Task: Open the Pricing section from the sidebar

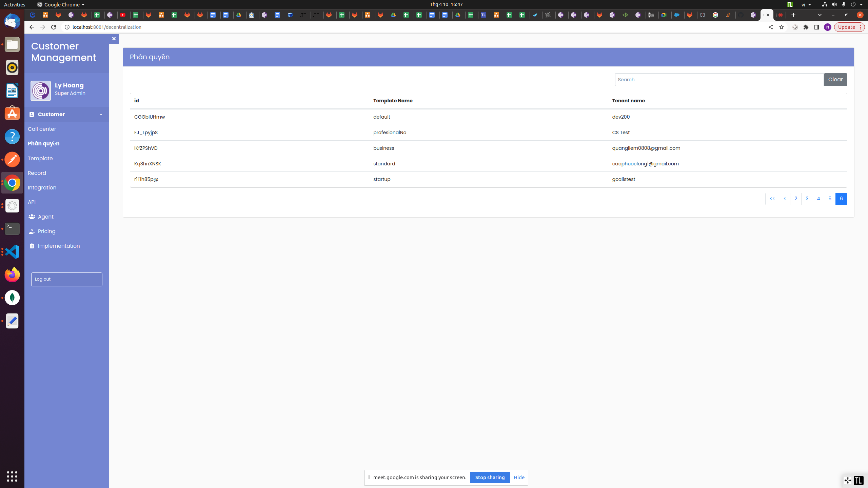Action: 46,231
